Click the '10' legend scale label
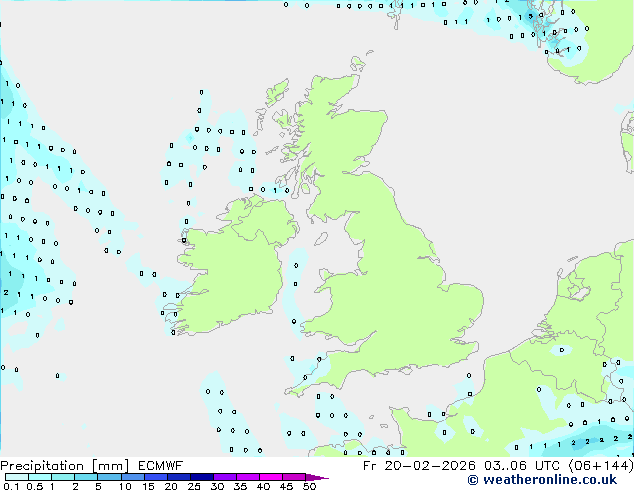 tap(125, 486)
